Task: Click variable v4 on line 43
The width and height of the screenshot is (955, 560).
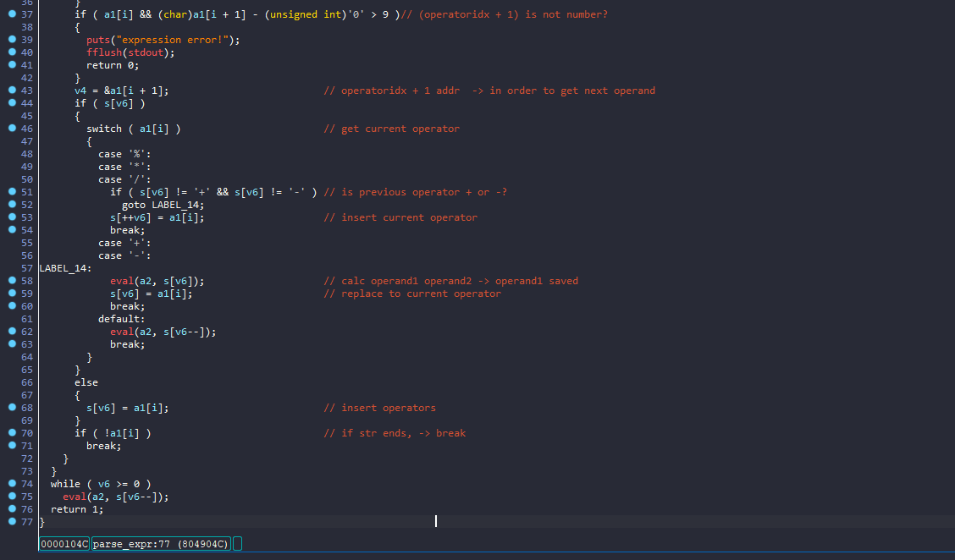Action: coord(80,91)
